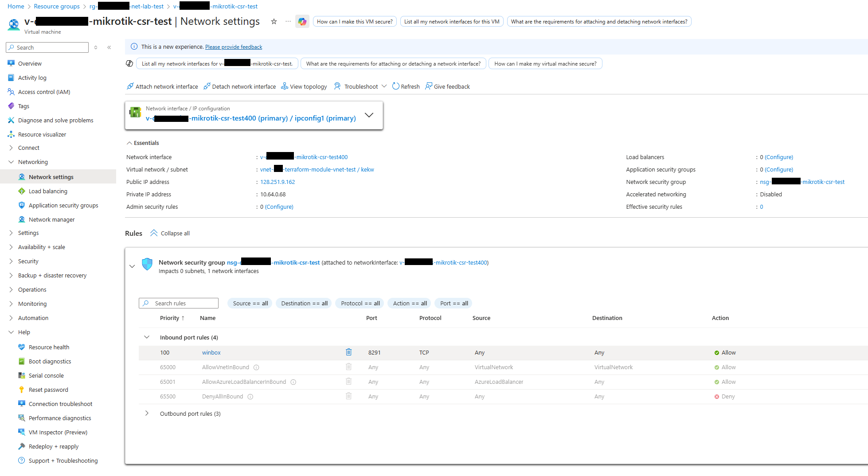Expand the Settings section in sidebar
Viewport: 868px width, 476px height.
tap(11, 233)
